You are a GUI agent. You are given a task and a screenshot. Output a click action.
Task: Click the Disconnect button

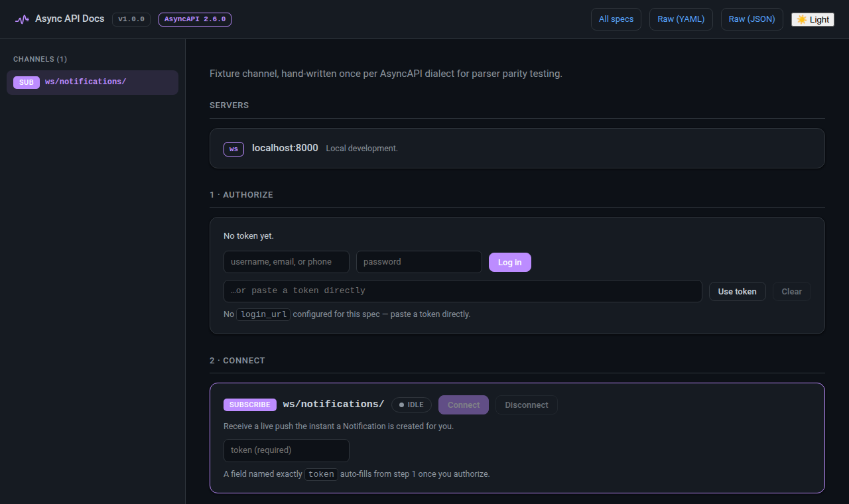pyautogui.click(x=527, y=405)
